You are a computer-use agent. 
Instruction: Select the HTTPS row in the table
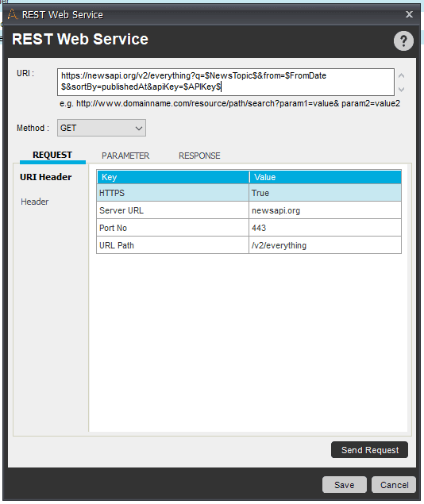tap(249, 193)
